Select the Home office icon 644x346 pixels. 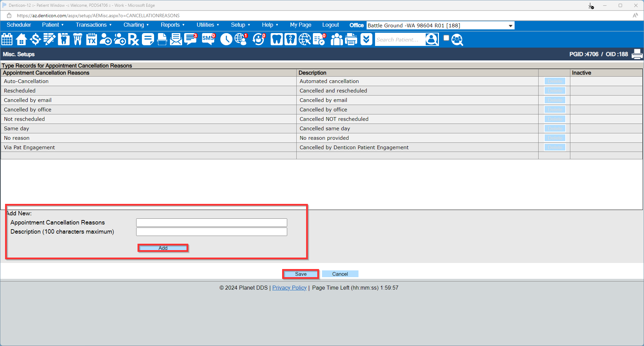coord(21,39)
